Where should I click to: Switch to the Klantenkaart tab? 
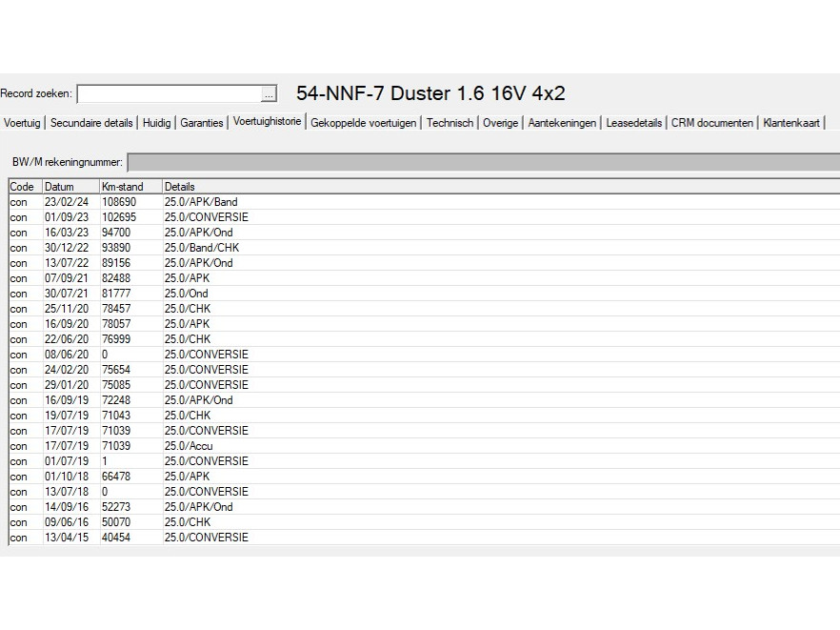(x=791, y=123)
